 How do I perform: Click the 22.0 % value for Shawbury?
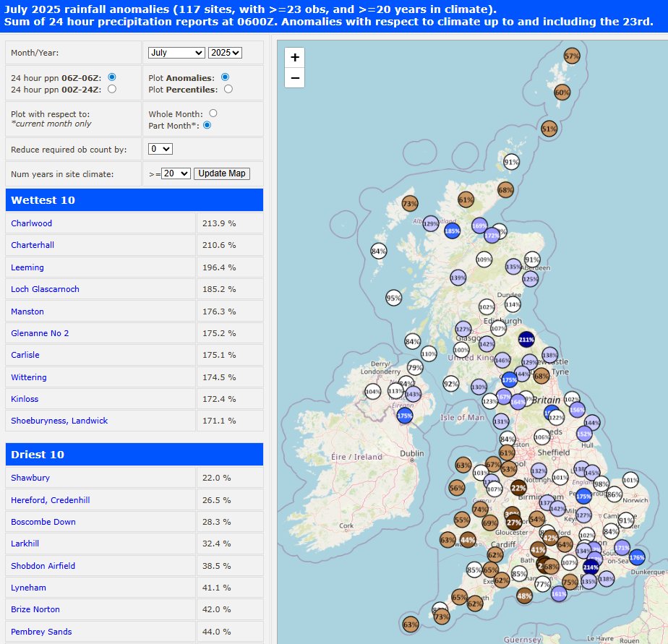tap(216, 478)
